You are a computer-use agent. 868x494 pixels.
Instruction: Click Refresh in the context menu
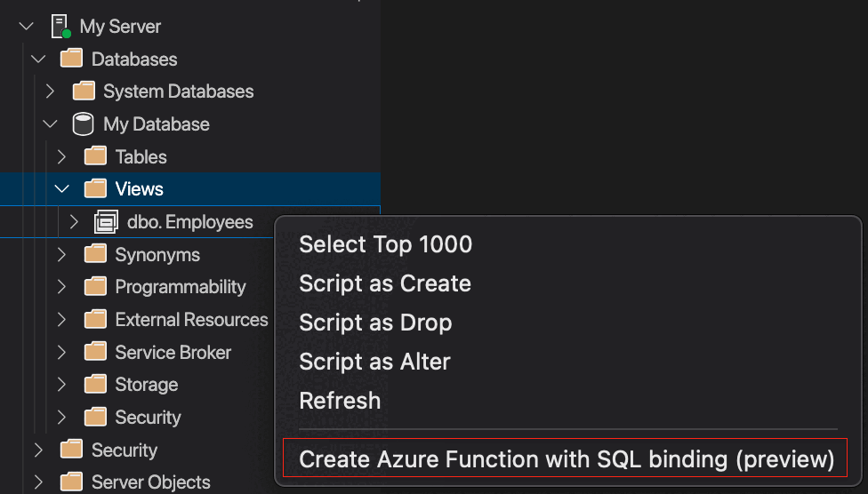click(x=340, y=401)
